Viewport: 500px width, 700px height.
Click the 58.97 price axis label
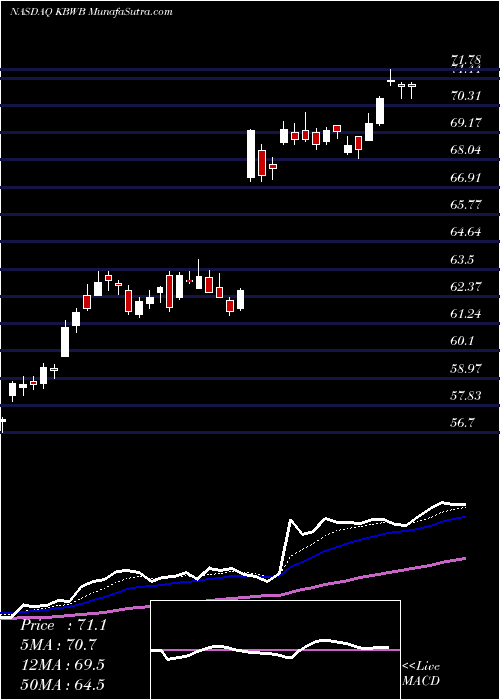pos(467,369)
